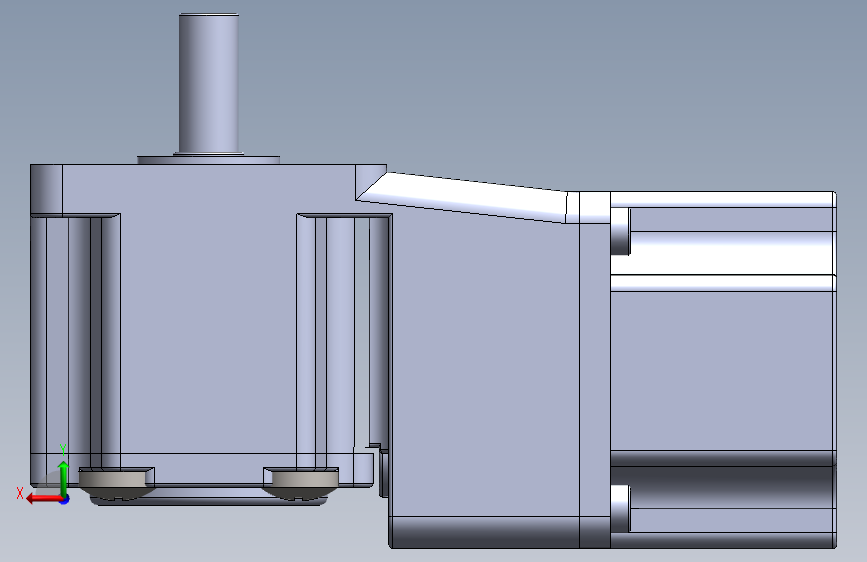Click the blue Z axis ball of triad
Screen dimensions: 867x562
point(65,499)
